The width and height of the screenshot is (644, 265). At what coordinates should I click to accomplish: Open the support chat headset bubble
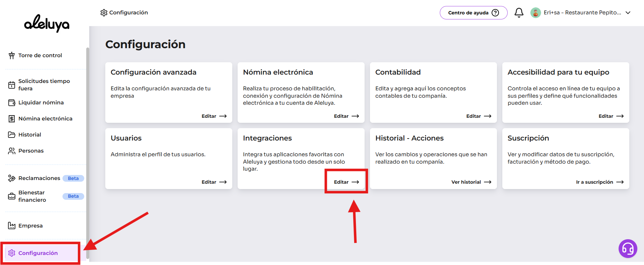(628, 249)
